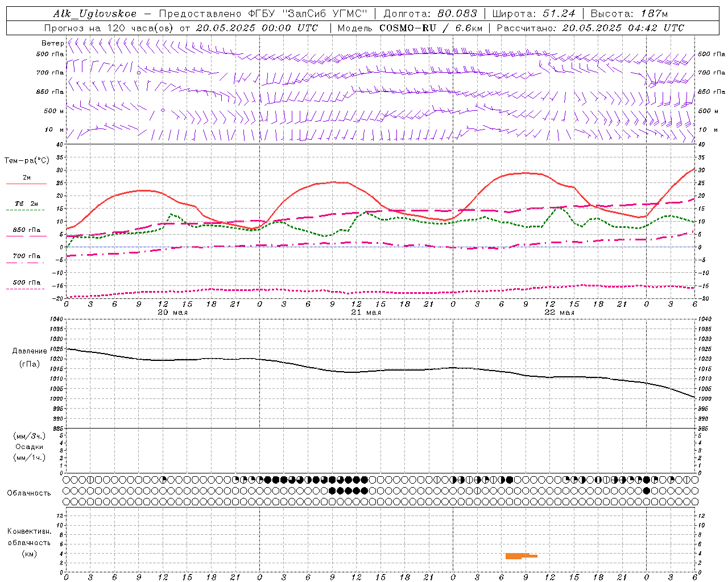This screenshot has height=582, width=728.
Task: Select the Широта: 51.24 value
Action: [x=533, y=14]
